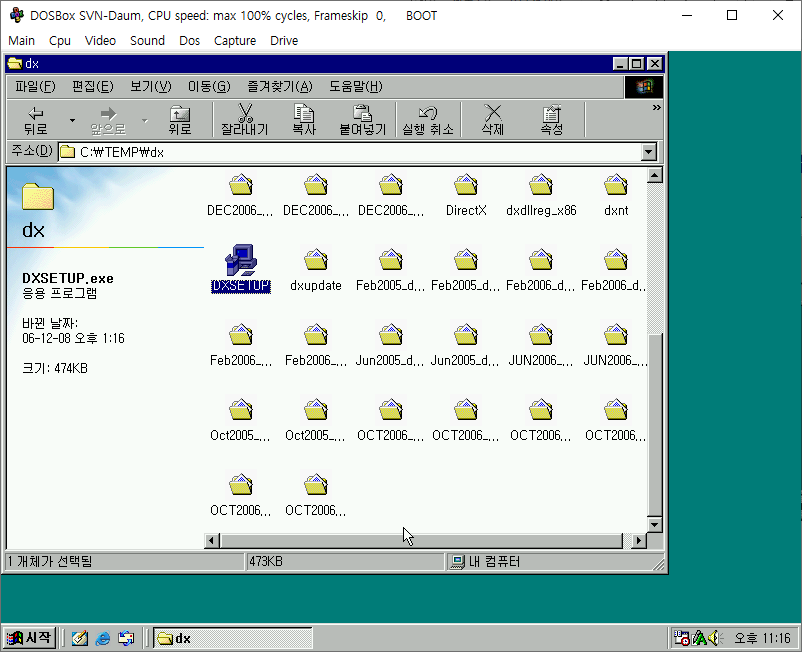Select the DirectX folder
The width and height of the screenshot is (802, 652).
pos(466,194)
